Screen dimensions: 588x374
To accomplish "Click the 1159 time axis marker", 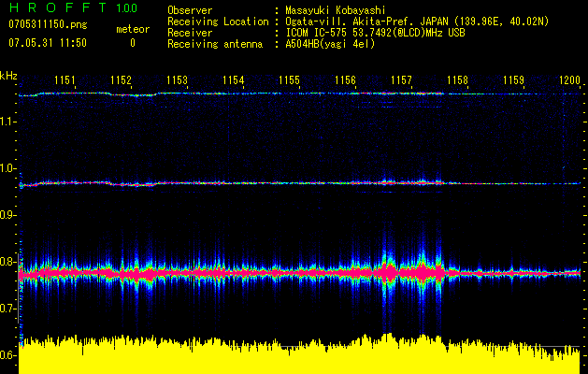I will coord(514,80).
